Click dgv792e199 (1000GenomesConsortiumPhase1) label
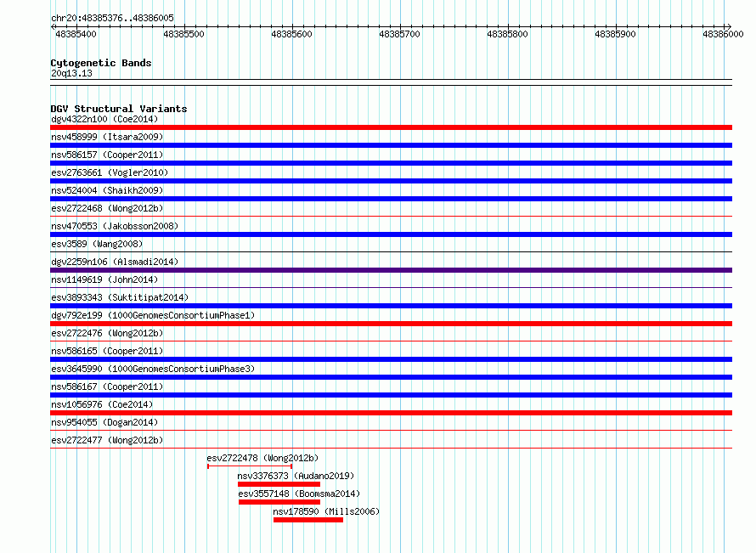The width and height of the screenshot is (756, 553). point(153,315)
